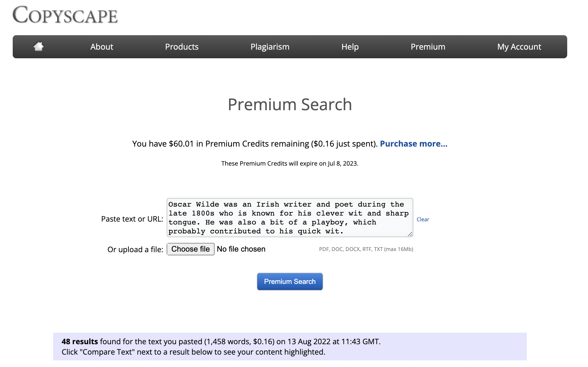Open the About menu

pyautogui.click(x=102, y=47)
